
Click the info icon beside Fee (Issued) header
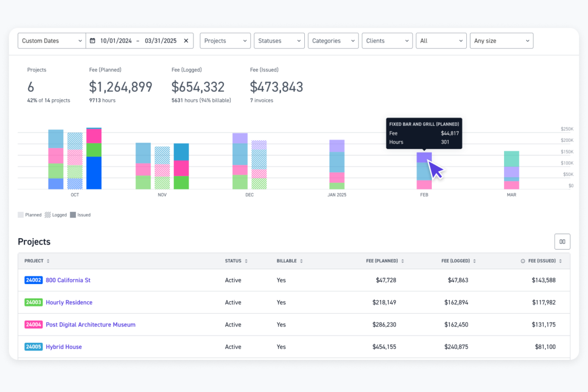524,261
